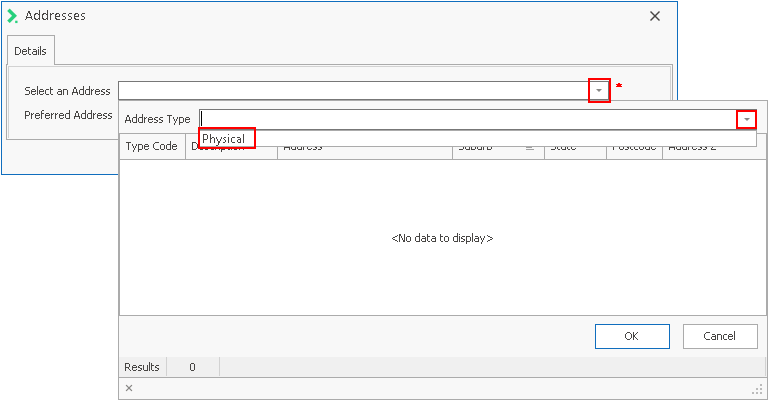Viewport: 770px width, 401px height.
Task: Close the Addresses window
Action: (655, 16)
